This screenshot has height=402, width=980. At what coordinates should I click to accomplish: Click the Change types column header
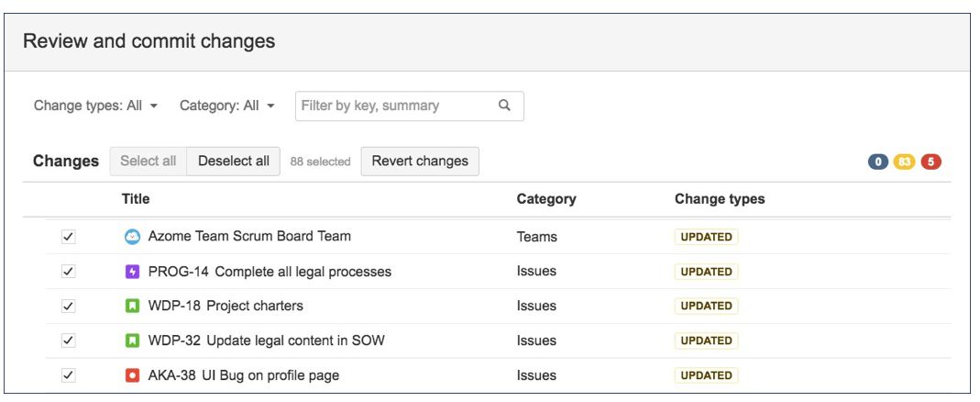click(720, 199)
